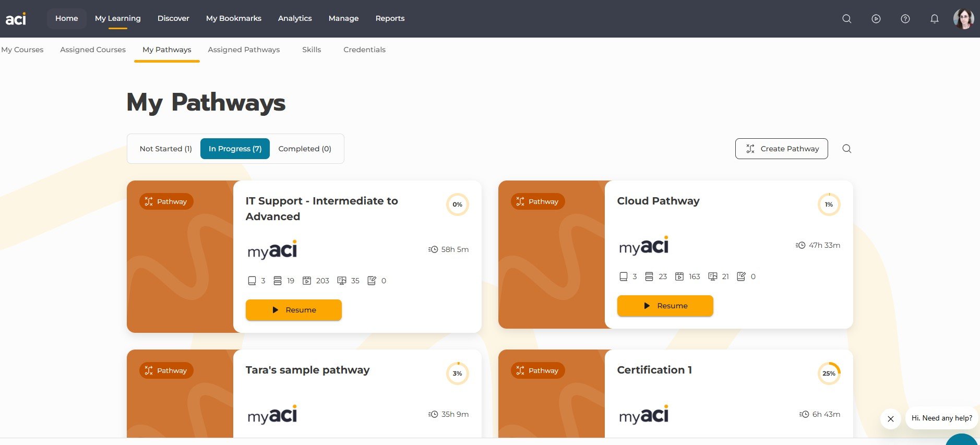Image resolution: width=980 pixels, height=445 pixels.
Task: Click the Create Pathway button
Action: coord(782,149)
